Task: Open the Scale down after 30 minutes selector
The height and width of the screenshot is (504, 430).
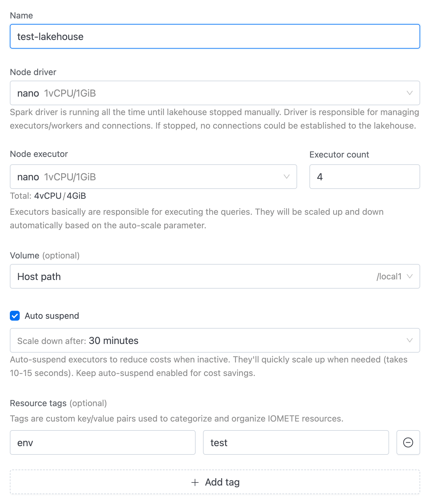Action: coord(215,340)
